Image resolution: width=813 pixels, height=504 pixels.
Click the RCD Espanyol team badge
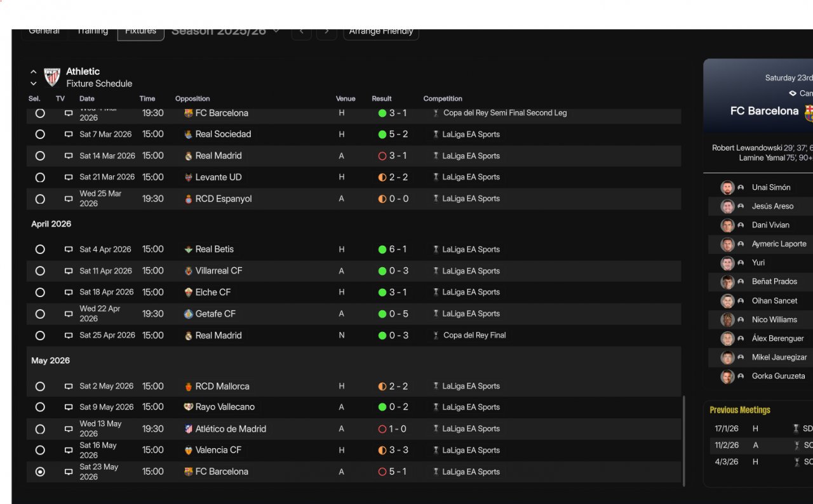click(x=189, y=199)
